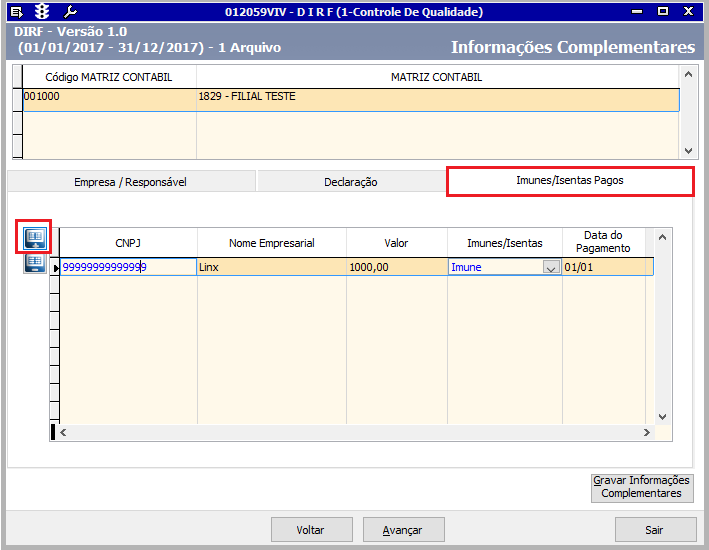Select the 1000,00 value cell
The image size is (709, 550).
(x=397, y=267)
